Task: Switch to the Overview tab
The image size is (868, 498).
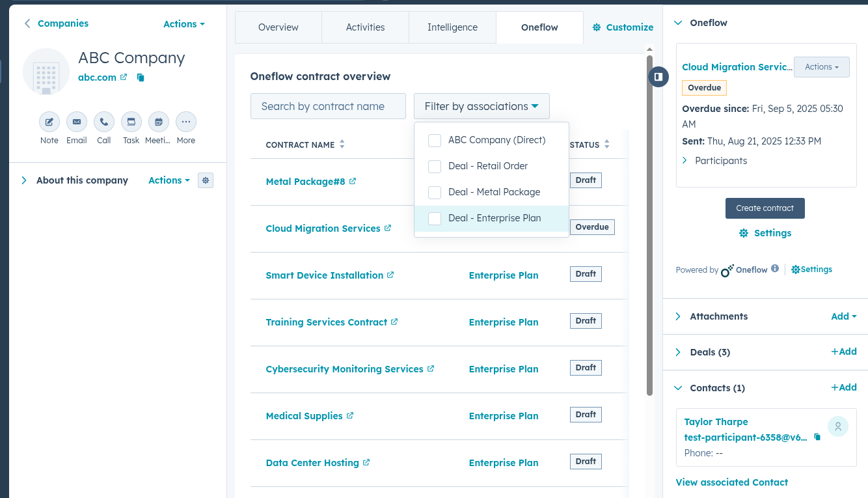Action: point(278,27)
